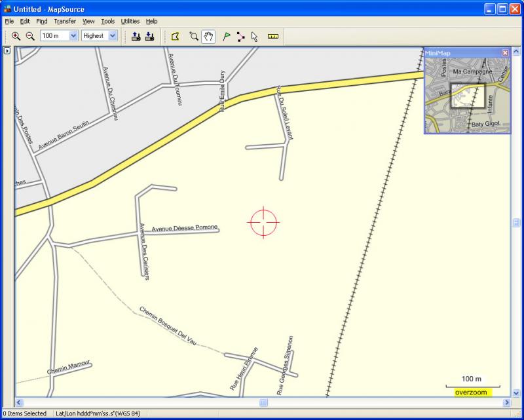Click the Rue Emile Dury label

click(222, 91)
